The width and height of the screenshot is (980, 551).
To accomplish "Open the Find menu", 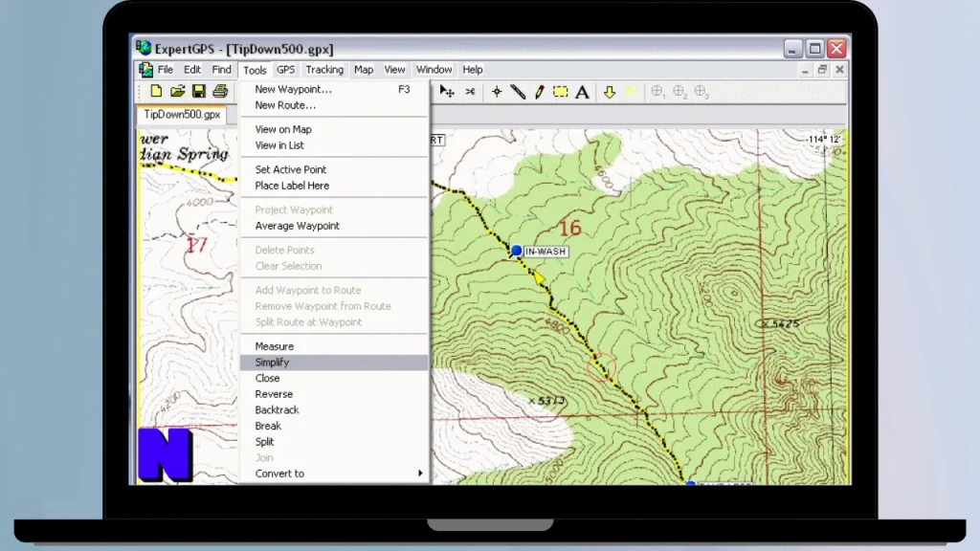I will (x=221, y=69).
